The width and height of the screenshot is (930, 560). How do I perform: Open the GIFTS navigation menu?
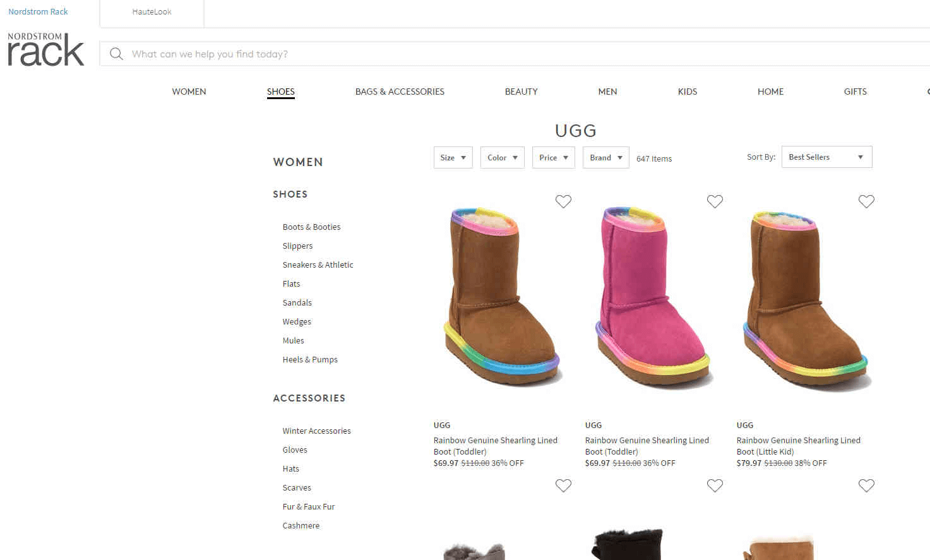click(855, 92)
